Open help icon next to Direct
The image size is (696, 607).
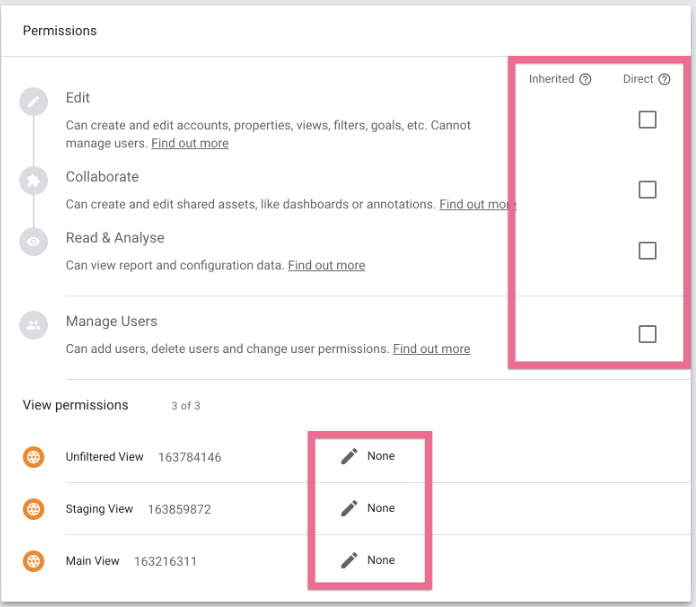pos(664,80)
